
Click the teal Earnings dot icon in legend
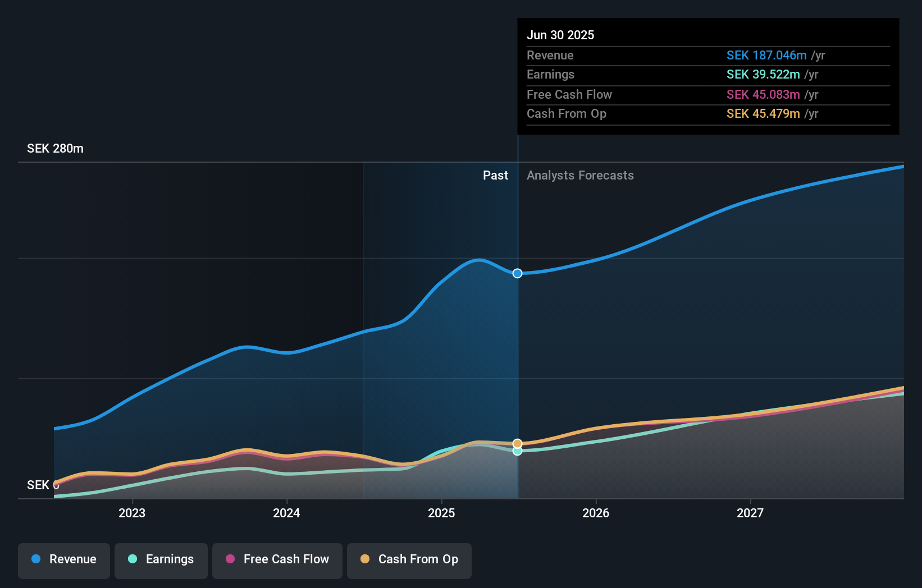pyautogui.click(x=132, y=559)
